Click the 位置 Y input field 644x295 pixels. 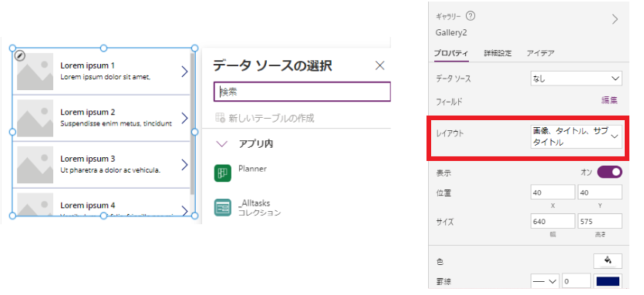coord(599,192)
